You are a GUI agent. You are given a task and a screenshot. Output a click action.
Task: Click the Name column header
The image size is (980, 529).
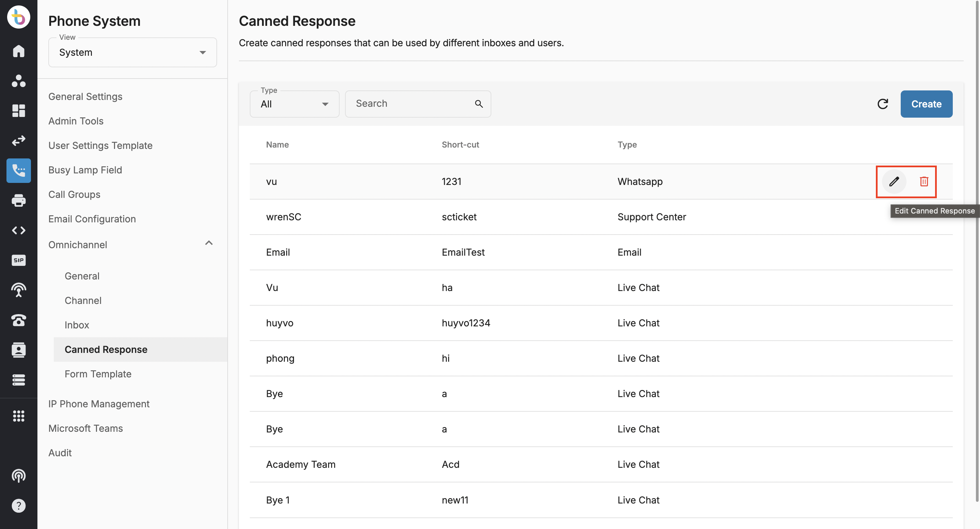(x=277, y=145)
